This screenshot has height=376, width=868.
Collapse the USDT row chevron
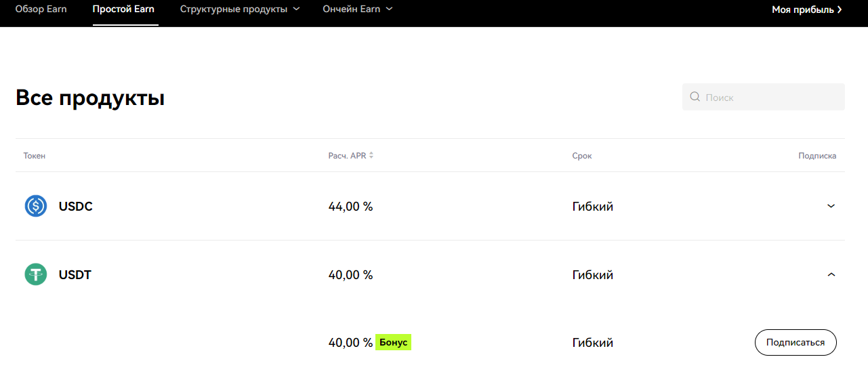[831, 274]
